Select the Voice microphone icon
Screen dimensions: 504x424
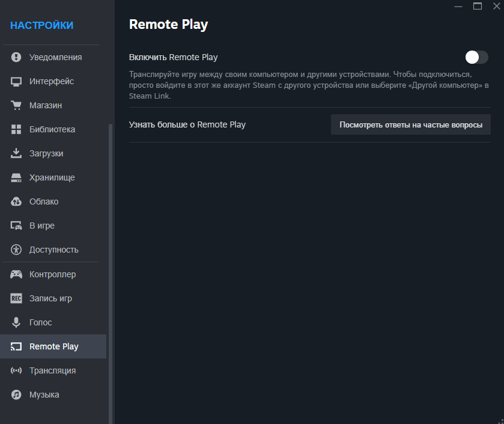coord(17,322)
